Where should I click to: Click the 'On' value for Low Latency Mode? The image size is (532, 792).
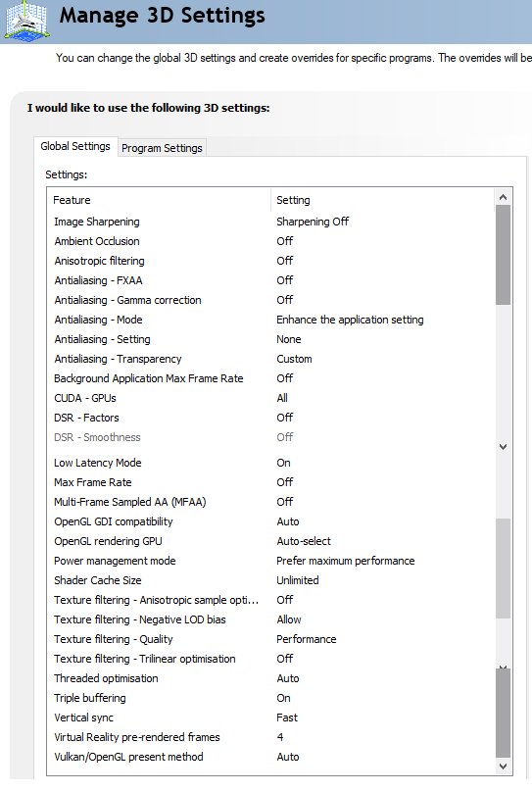click(283, 463)
